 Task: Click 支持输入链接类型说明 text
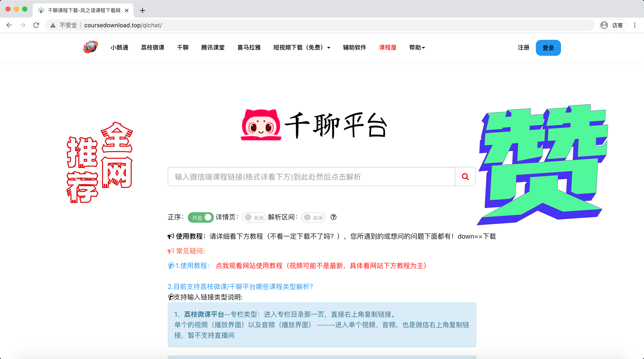208,297
